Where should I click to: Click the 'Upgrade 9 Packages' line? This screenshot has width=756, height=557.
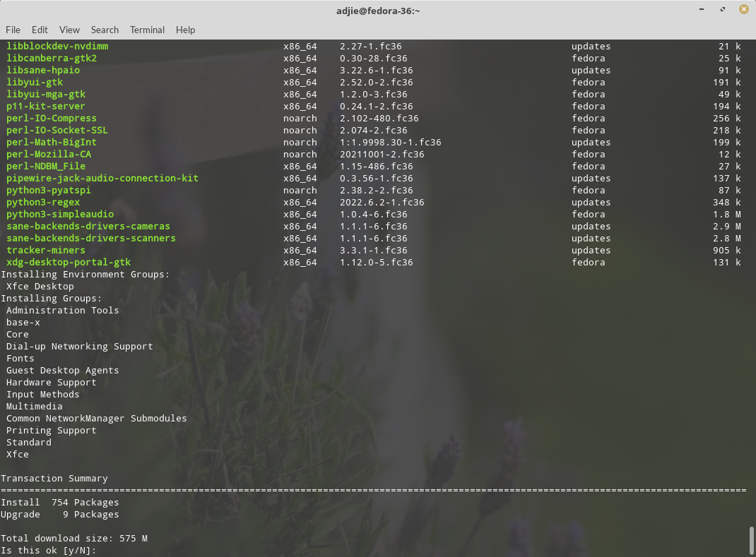click(x=60, y=515)
